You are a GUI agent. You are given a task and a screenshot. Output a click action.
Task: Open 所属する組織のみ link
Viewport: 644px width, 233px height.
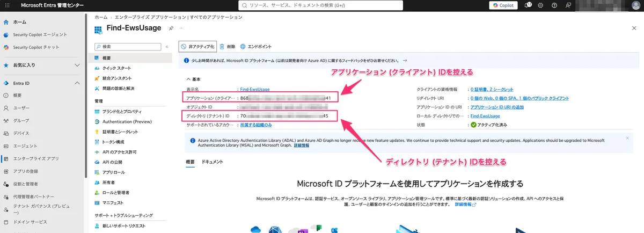255,125
